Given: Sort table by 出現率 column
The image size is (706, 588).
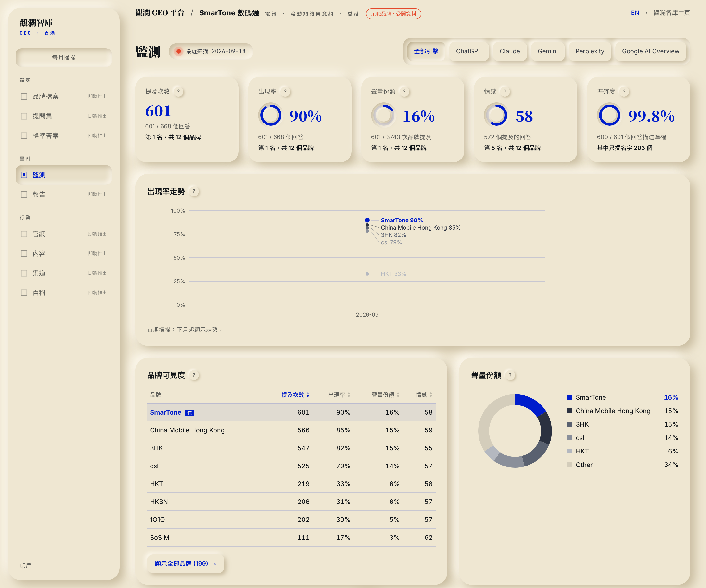Looking at the screenshot, I should coord(340,395).
